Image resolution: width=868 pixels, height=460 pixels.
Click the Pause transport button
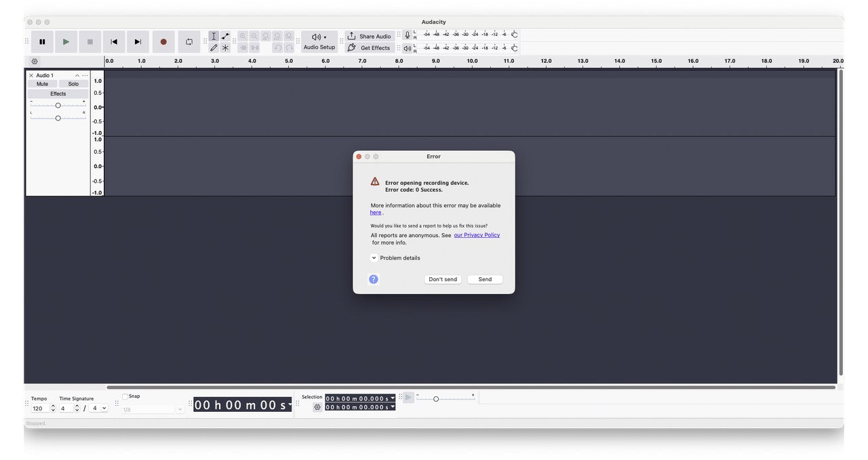point(42,42)
